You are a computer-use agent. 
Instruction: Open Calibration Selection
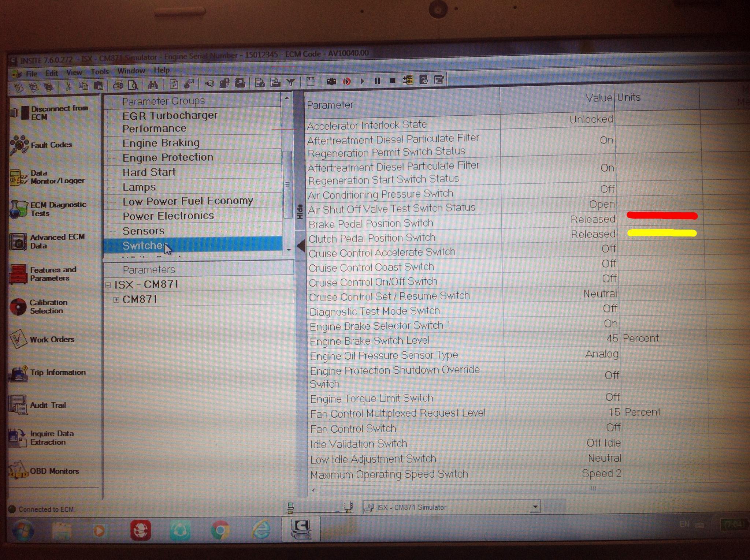tap(39, 306)
